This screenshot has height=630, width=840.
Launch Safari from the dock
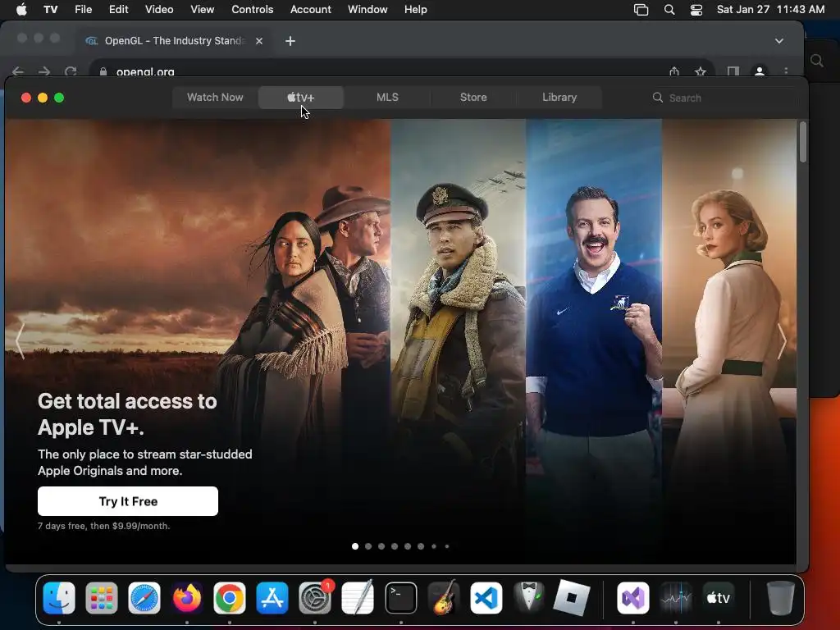coord(144,598)
